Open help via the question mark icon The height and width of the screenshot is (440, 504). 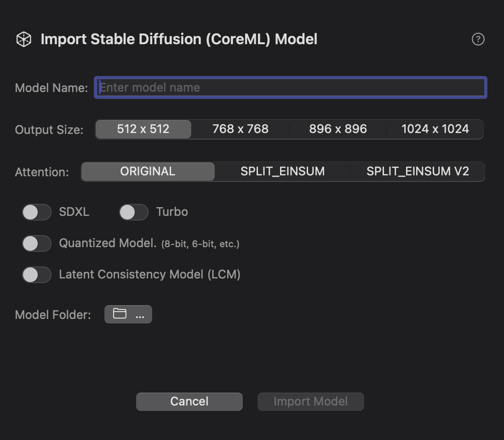[478, 39]
